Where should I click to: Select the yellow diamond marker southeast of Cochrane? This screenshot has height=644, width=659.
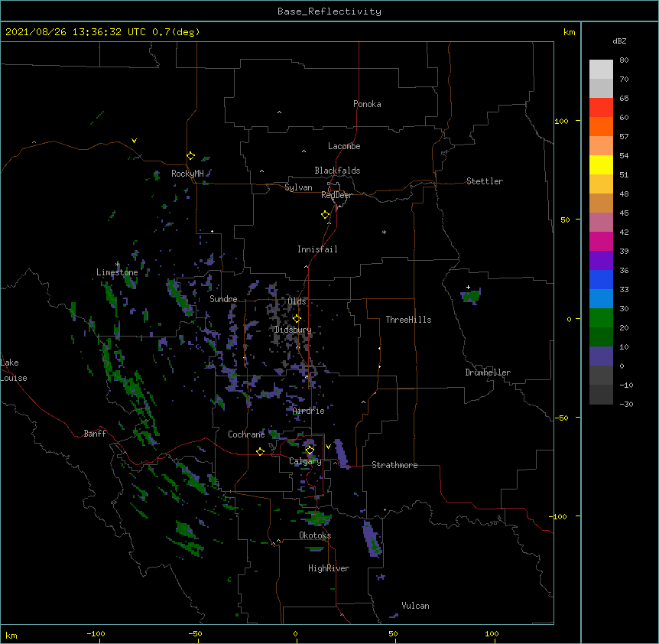click(x=260, y=451)
